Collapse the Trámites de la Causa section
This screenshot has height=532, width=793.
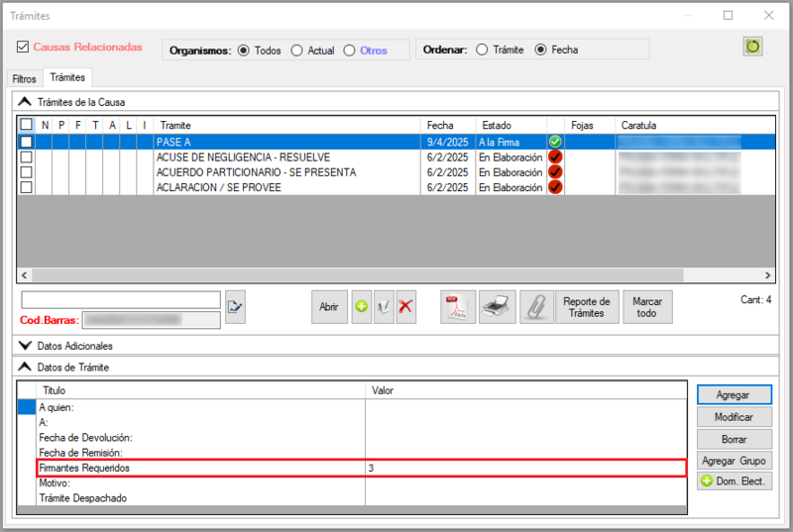click(x=25, y=102)
